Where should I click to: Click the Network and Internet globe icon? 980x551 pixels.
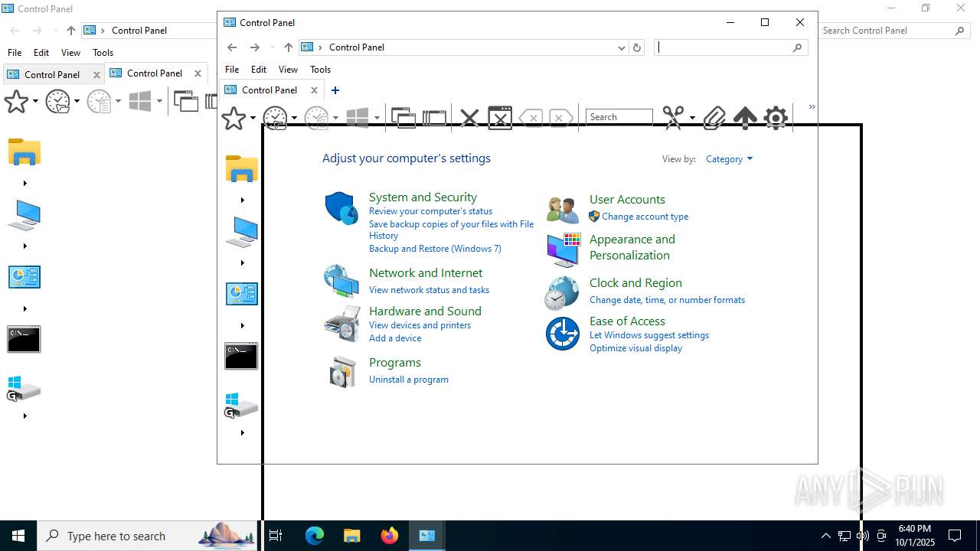[341, 281]
